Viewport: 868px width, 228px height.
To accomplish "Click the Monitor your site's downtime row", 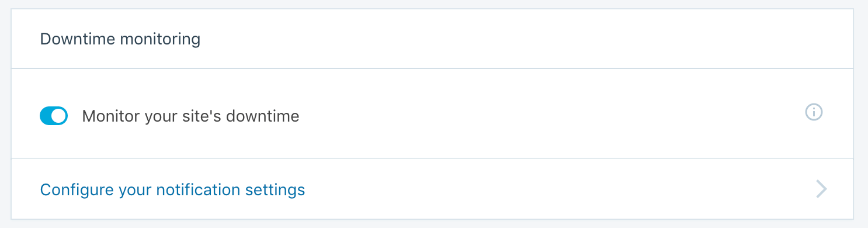I will (432, 113).
